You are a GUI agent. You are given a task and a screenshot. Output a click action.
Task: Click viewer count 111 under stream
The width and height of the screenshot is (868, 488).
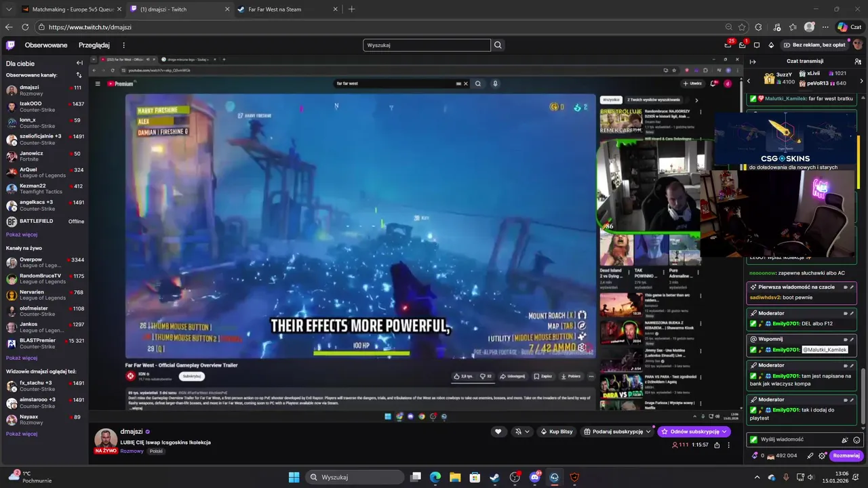click(680, 445)
